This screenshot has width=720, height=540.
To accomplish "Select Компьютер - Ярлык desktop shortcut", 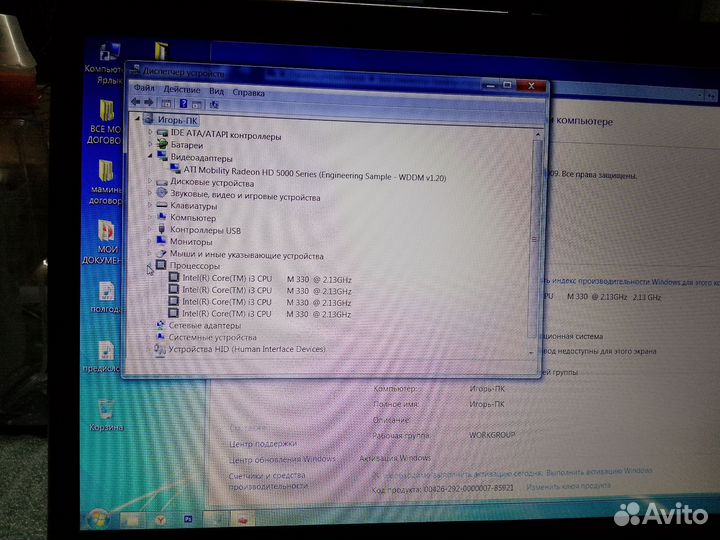I will point(107,62).
